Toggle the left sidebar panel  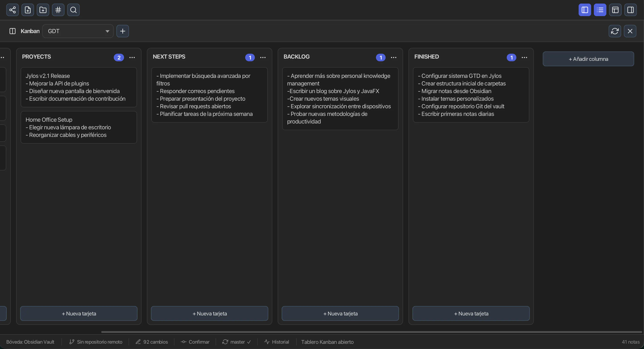click(x=585, y=10)
